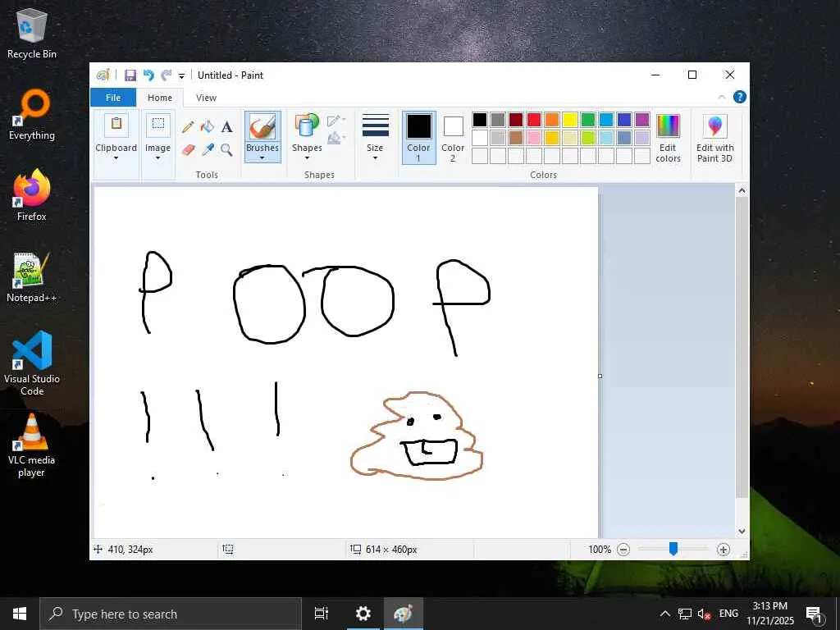Open the clock showing 3:13 PM
This screenshot has height=630, width=840.
769,614
